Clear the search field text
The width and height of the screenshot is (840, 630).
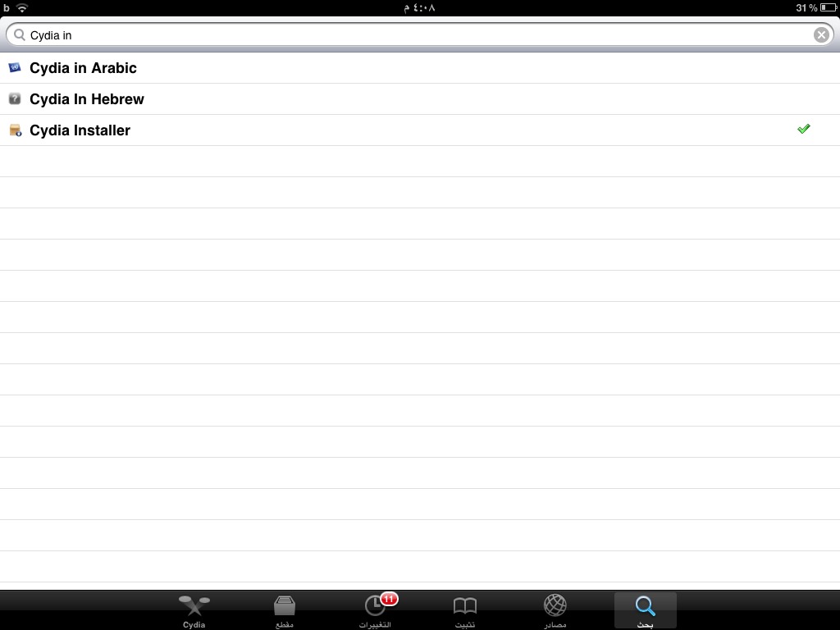coord(821,34)
